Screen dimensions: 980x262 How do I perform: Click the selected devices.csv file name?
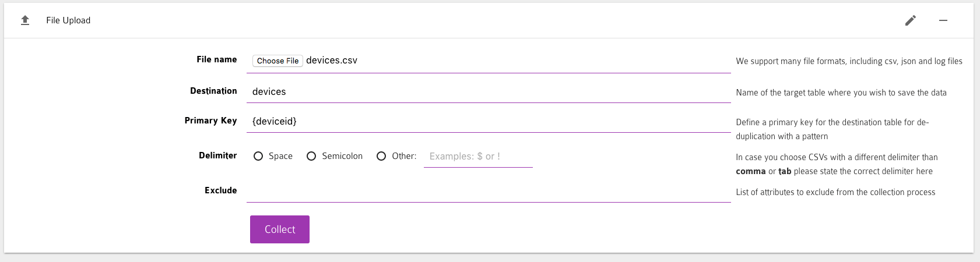pos(331,61)
